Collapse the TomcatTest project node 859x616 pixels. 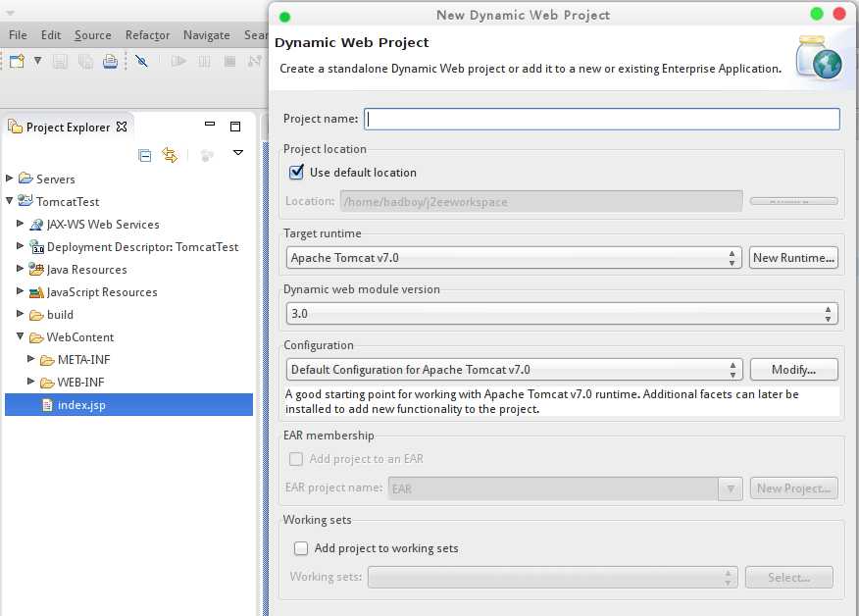[x=9, y=200]
